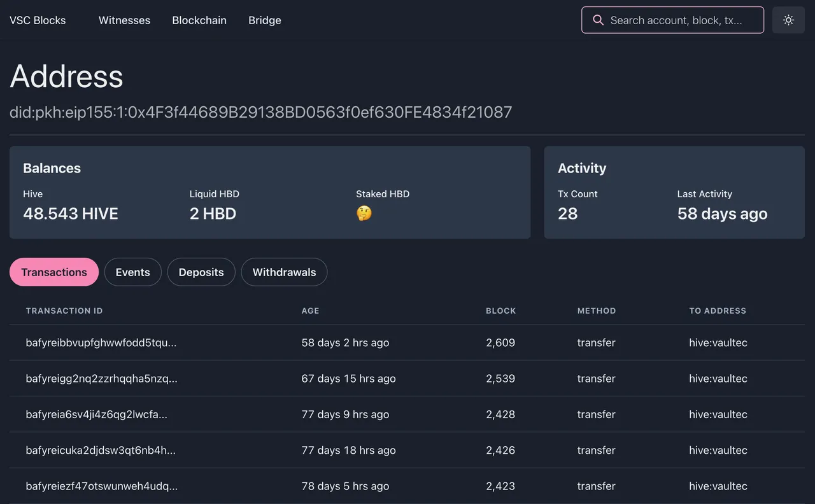The image size is (815, 504).
Task: Open the Blockchain menu item
Action: (x=199, y=20)
